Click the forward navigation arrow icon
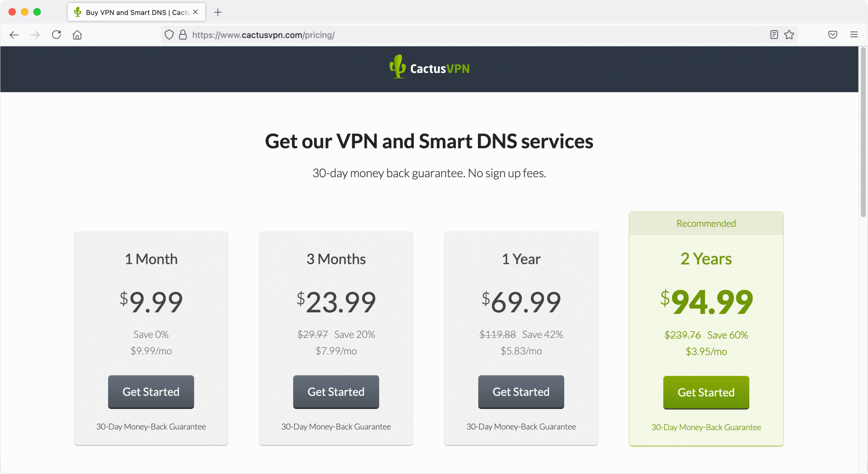Viewport: 868px width, 474px height. click(35, 35)
